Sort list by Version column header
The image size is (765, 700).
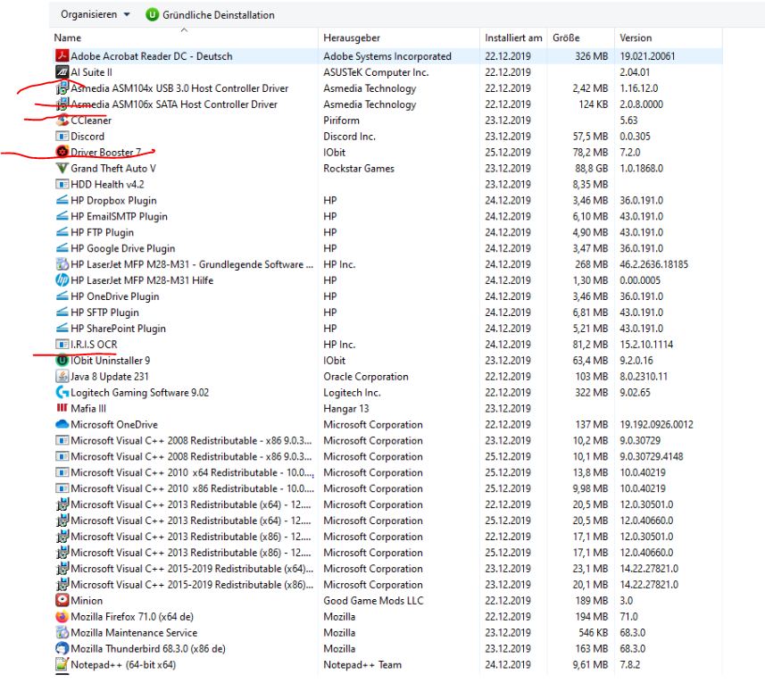point(636,38)
